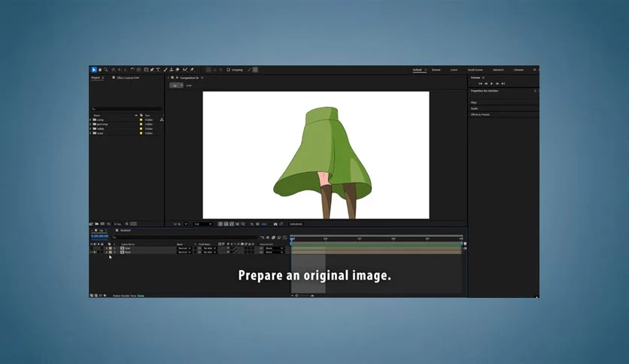Click the timeline layer search field
The width and height of the screenshot is (629, 364).
(x=184, y=238)
